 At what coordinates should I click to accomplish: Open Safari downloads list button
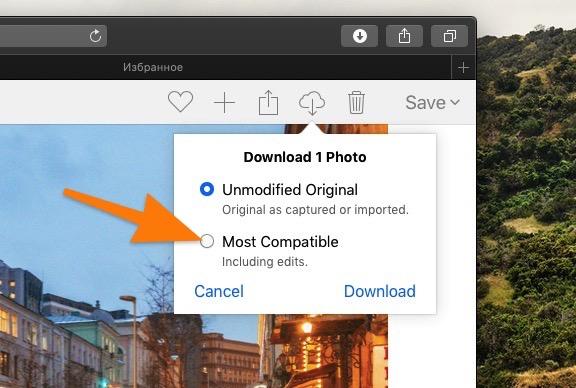360,36
